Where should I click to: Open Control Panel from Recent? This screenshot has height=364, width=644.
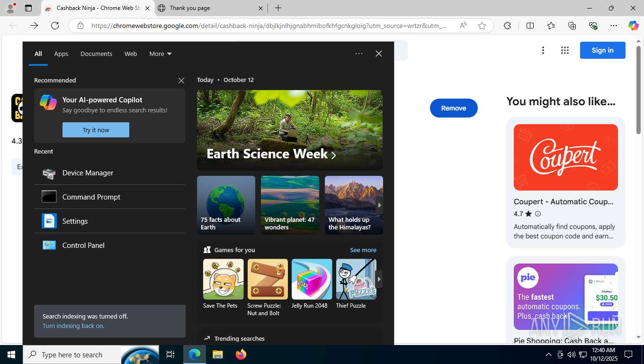click(x=109, y=245)
